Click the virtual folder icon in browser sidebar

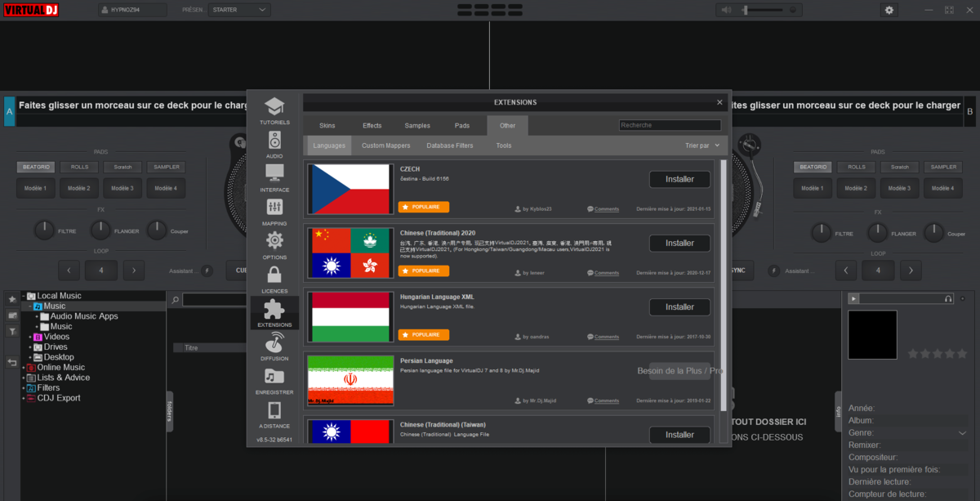(12, 315)
